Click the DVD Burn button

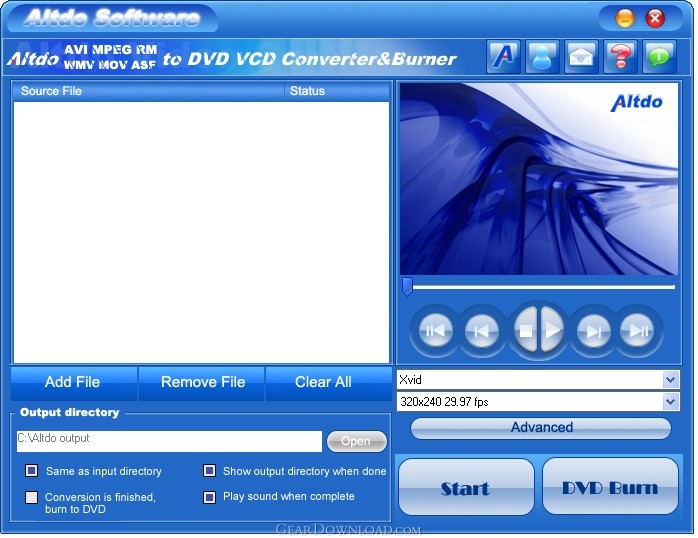610,487
